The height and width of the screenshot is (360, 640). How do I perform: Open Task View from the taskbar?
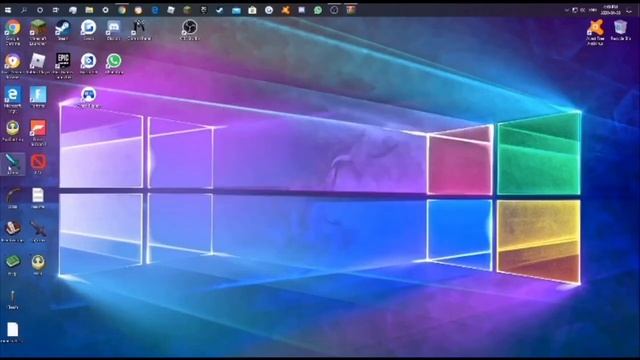tap(56, 10)
